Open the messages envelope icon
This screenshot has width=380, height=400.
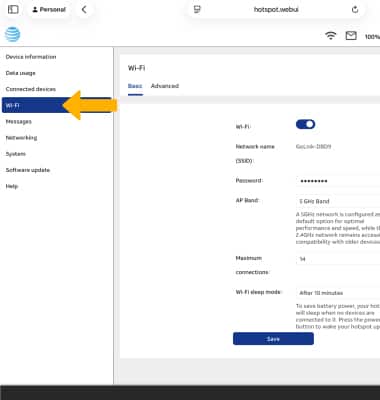tap(351, 35)
